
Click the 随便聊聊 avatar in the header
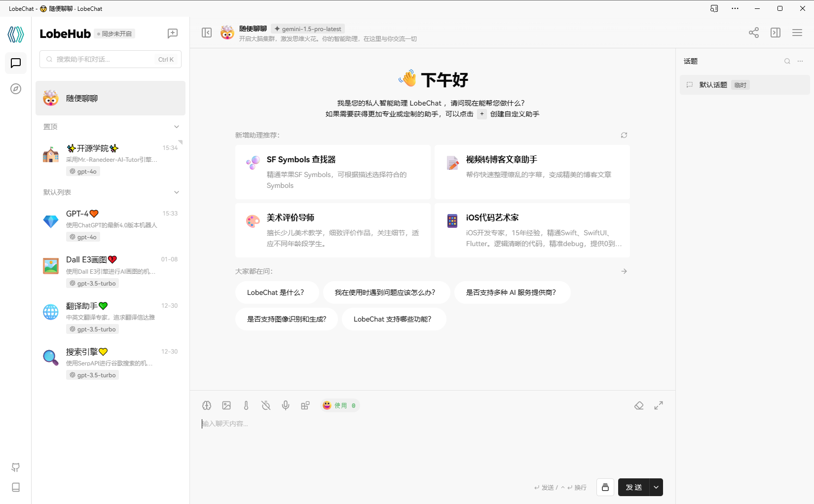pyautogui.click(x=227, y=33)
